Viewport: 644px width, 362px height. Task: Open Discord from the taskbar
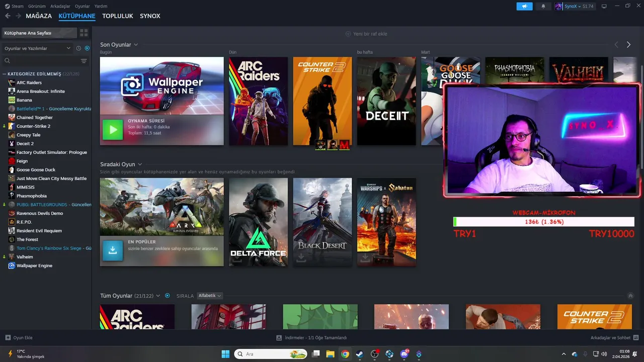pyautogui.click(x=404, y=354)
